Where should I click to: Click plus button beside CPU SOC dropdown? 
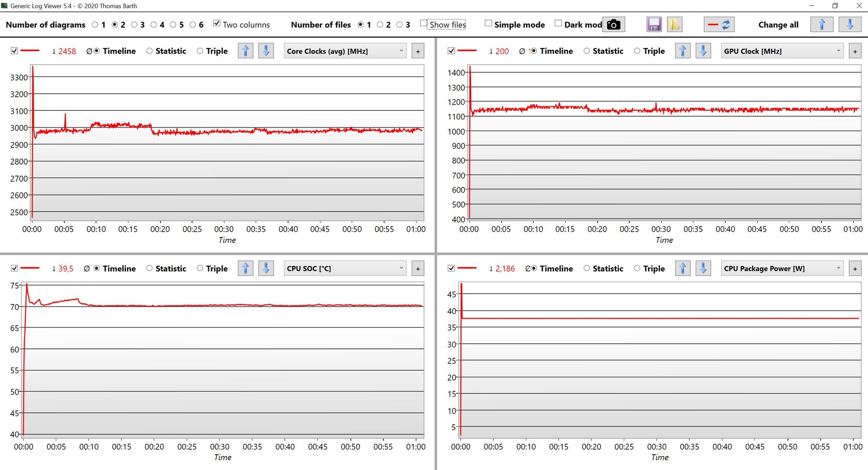(x=418, y=269)
